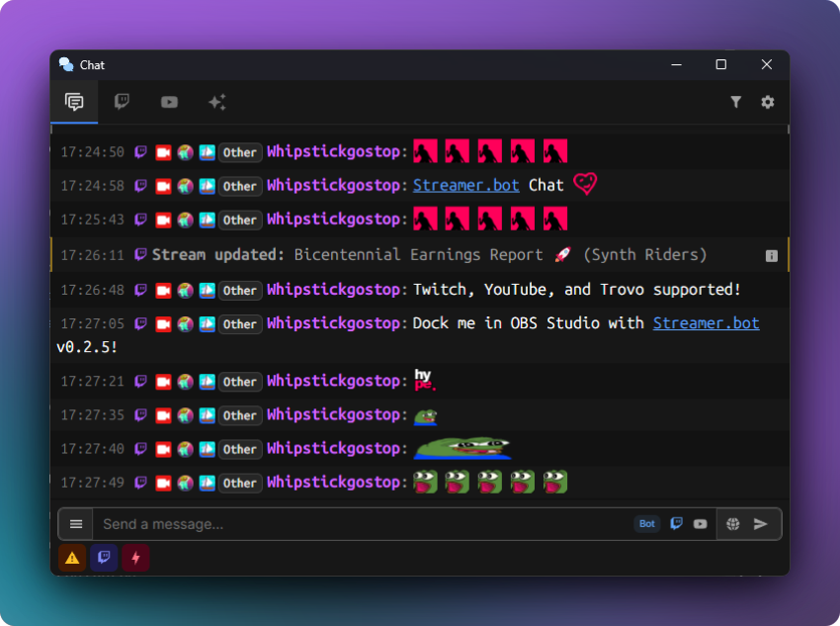Screen dimensions: 840x626
Task: Toggle YouTube as a send destination
Action: point(700,523)
